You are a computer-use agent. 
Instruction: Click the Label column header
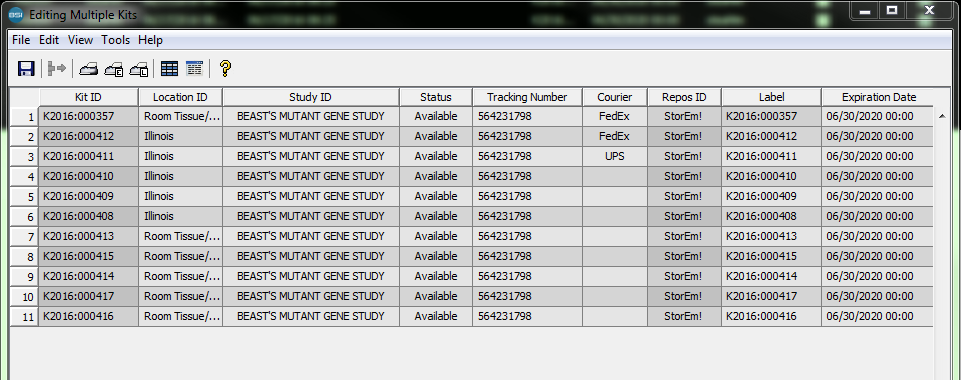772,97
